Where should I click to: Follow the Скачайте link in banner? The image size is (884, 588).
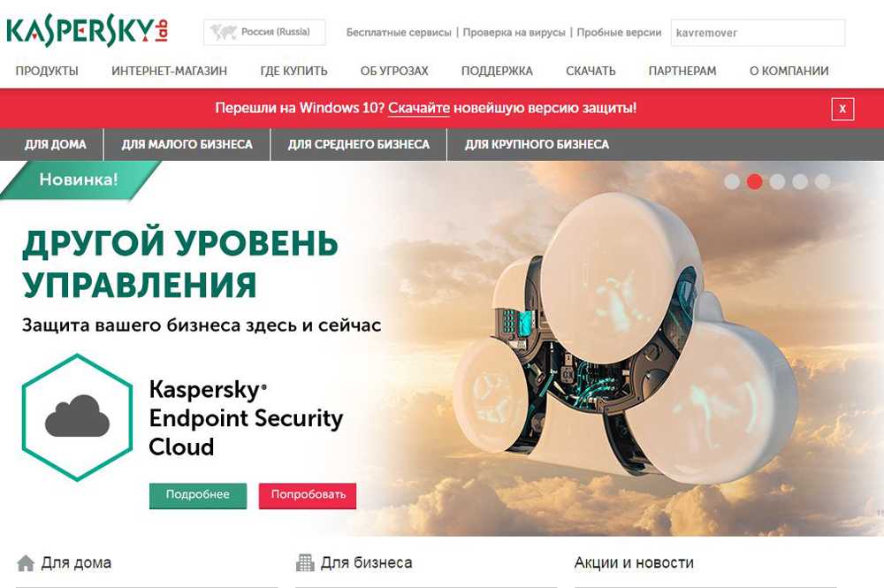419,108
